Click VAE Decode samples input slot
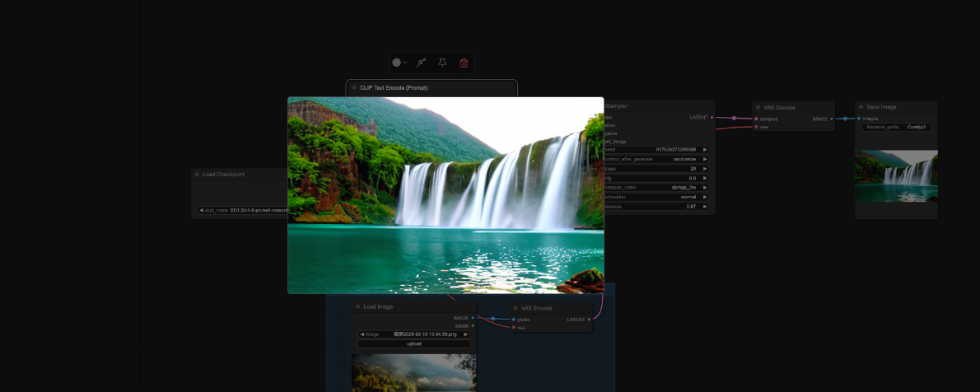 coord(756,119)
